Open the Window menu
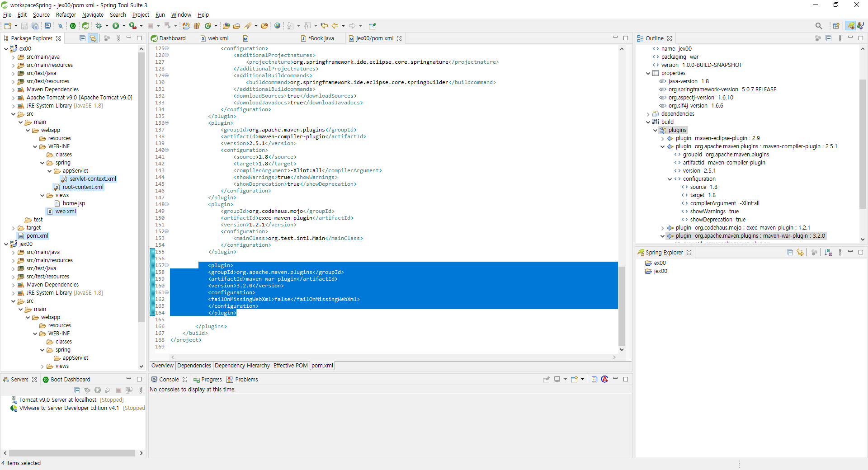The image size is (868, 470). [x=181, y=15]
